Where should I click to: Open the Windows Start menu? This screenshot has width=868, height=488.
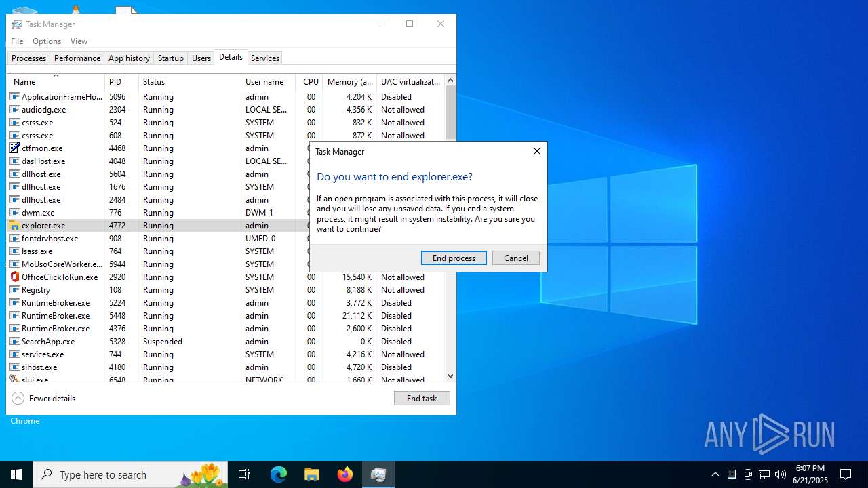point(16,474)
